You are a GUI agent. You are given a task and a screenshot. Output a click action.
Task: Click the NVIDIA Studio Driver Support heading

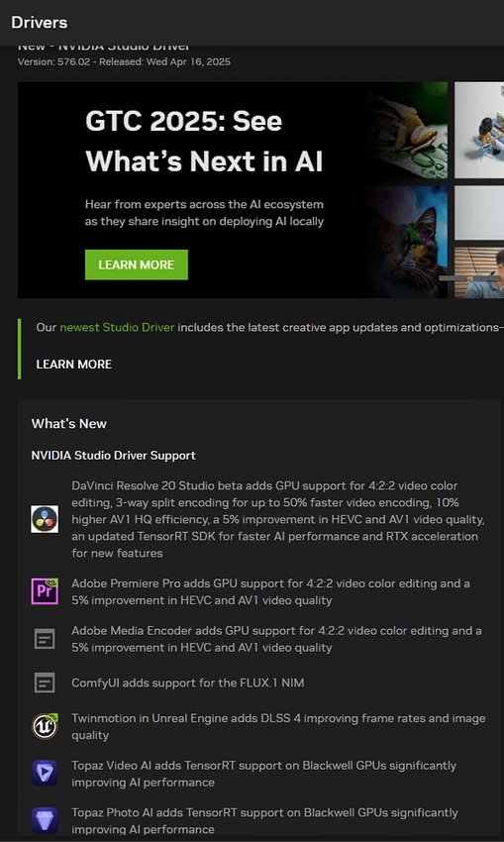tap(113, 456)
